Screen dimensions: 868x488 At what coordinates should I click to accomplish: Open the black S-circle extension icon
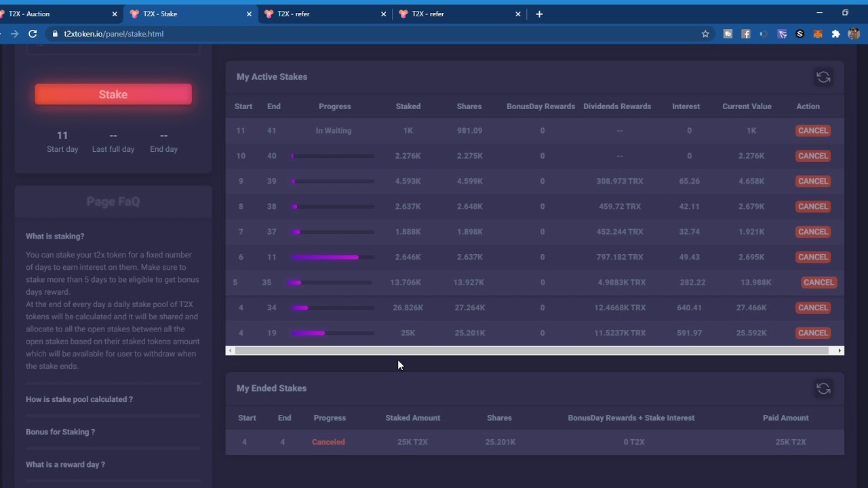800,34
